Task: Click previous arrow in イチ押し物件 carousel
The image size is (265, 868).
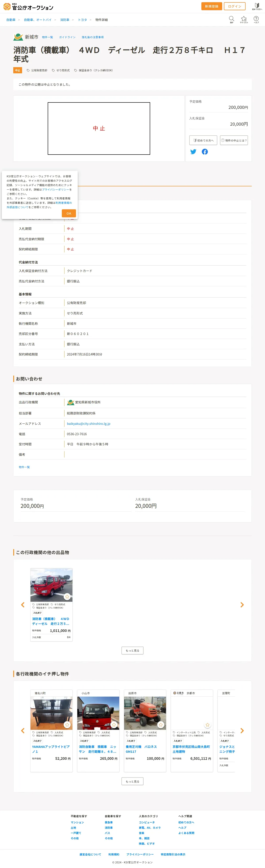Action: tap(23, 730)
